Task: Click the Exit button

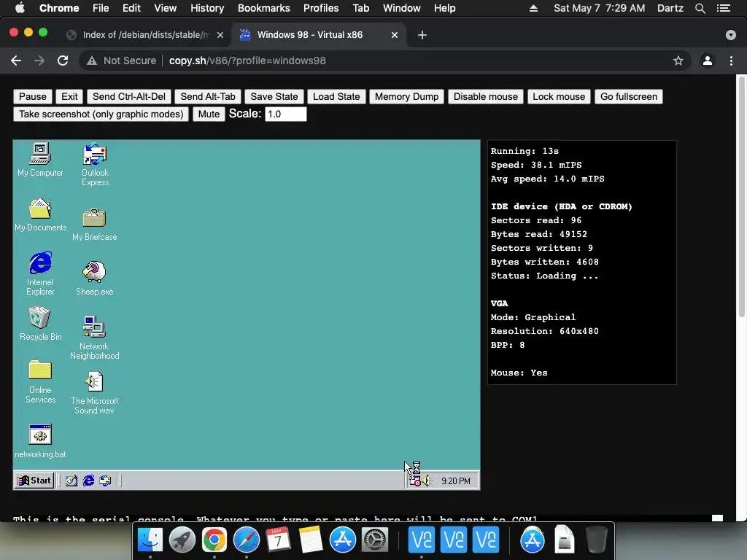Action: click(69, 97)
